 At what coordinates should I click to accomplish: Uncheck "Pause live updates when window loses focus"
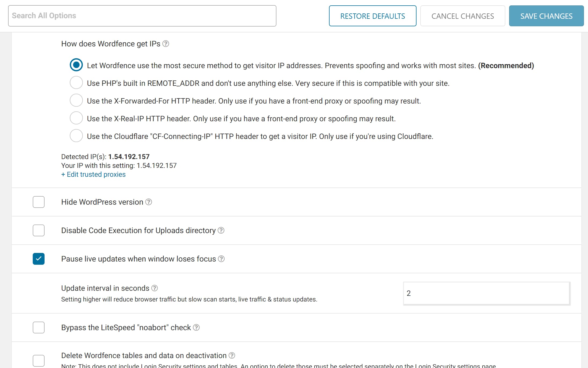(39, 259)
